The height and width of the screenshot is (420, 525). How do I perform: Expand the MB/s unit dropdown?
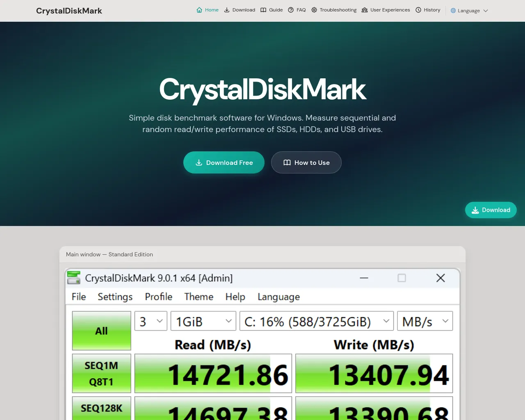pos(425,321)
